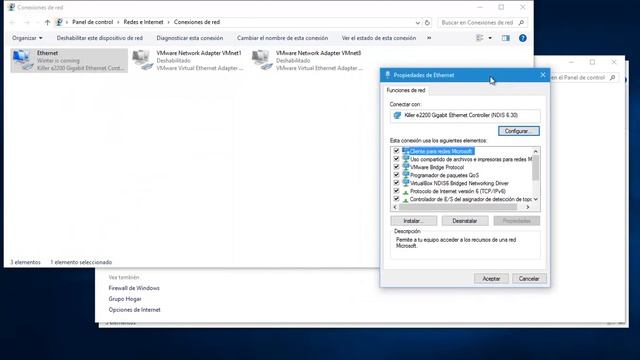Refresh the Conexiones de red address bar
640x360 pixels.
[427, 22]
